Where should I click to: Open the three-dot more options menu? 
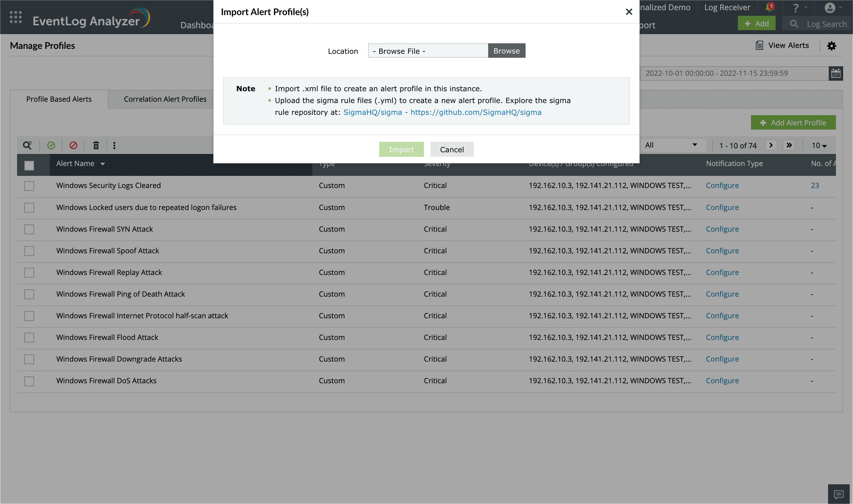(114, 145)
